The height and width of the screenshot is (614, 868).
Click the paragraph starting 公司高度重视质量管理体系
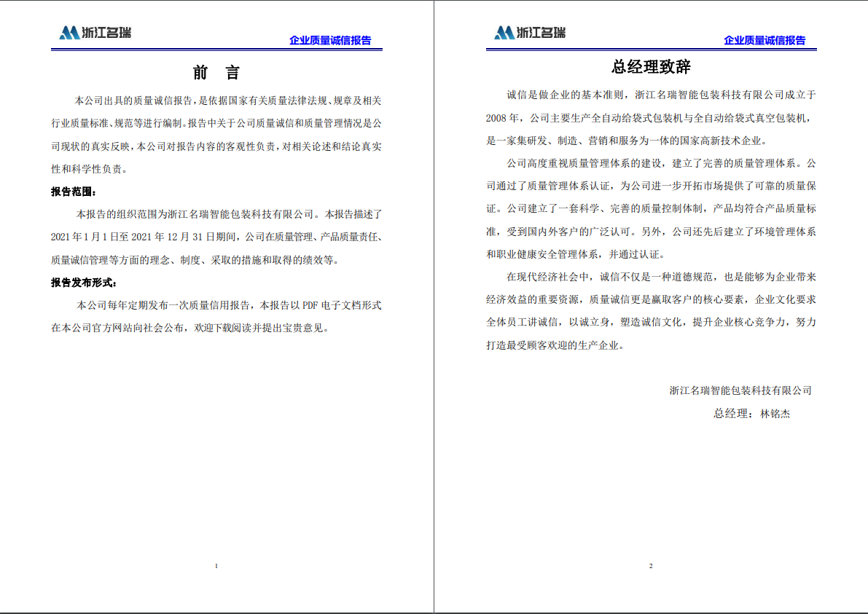[x=651, y=208]
